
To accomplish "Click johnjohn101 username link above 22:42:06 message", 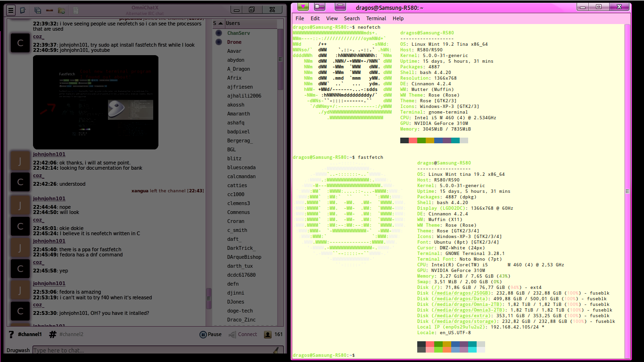I will click(x=49, y=154).
